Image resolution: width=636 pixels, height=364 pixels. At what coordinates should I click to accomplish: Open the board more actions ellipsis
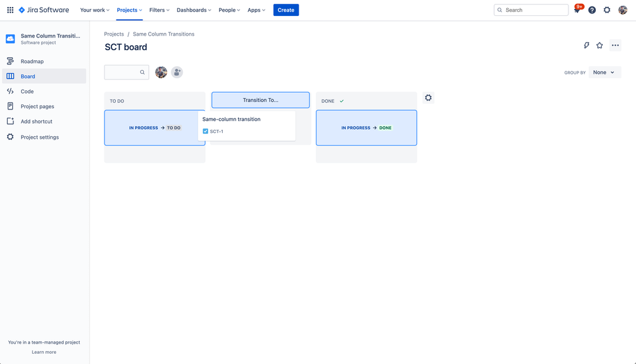point(616,45)
